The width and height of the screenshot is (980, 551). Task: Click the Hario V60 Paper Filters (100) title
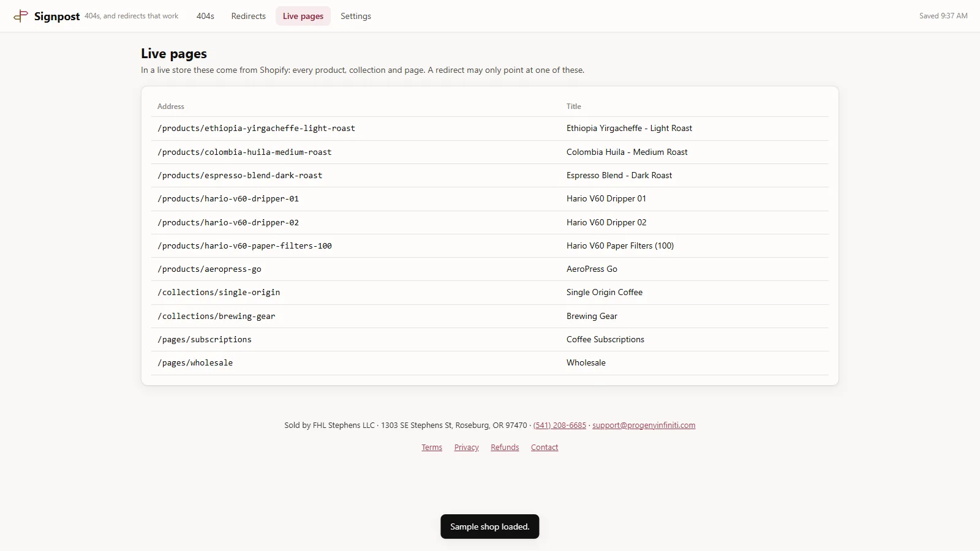pyautogui.click(x=620, y=246)
